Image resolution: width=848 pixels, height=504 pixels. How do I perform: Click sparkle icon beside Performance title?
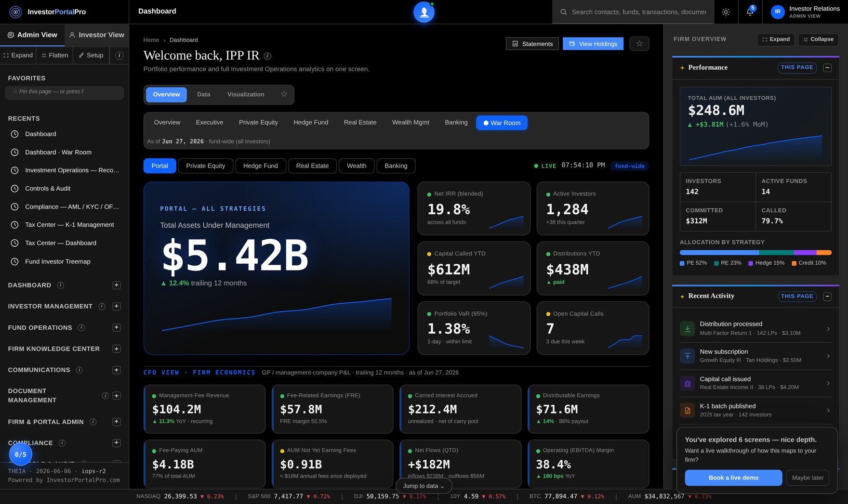tap(682, 68)
